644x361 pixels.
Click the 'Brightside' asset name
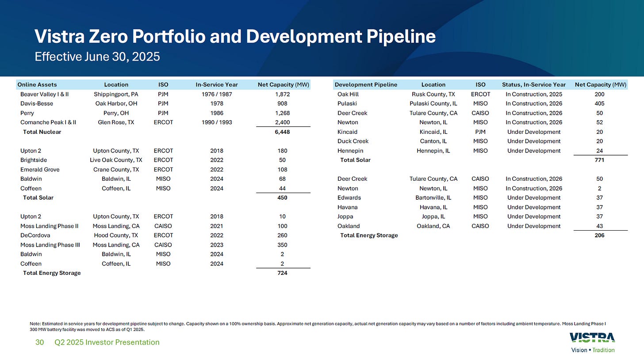[33, 160]
